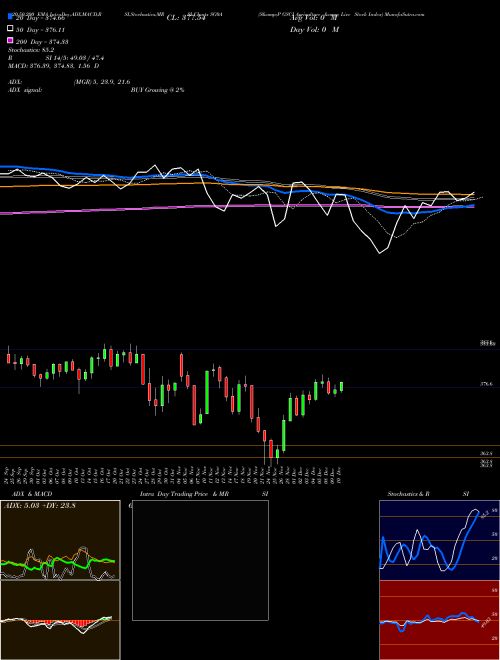Screen dimensions: 500x660
Task: Click the Stochastics & R panel title
Action: [408, 494]
